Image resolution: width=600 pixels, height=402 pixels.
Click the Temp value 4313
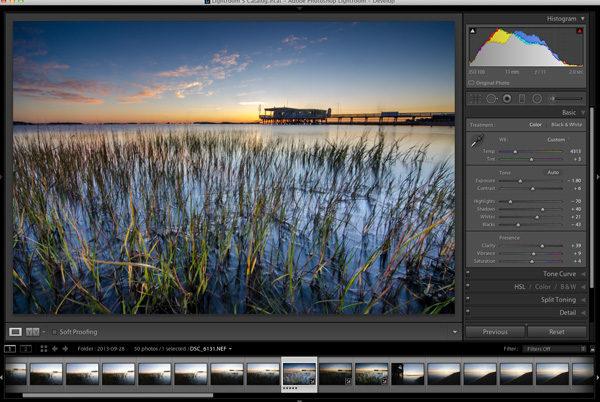tap(575, 151)
